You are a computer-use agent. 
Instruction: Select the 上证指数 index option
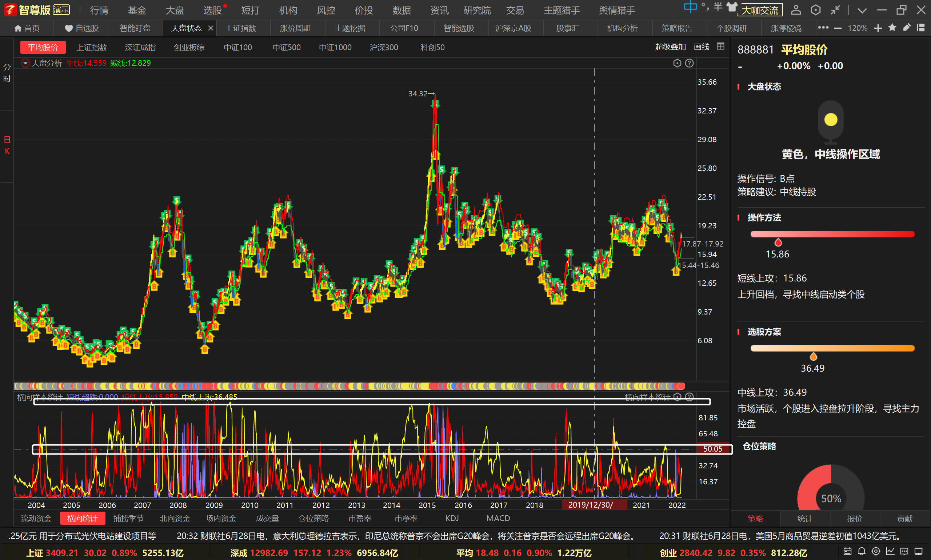pyautogui.click(x=92, y=47)
